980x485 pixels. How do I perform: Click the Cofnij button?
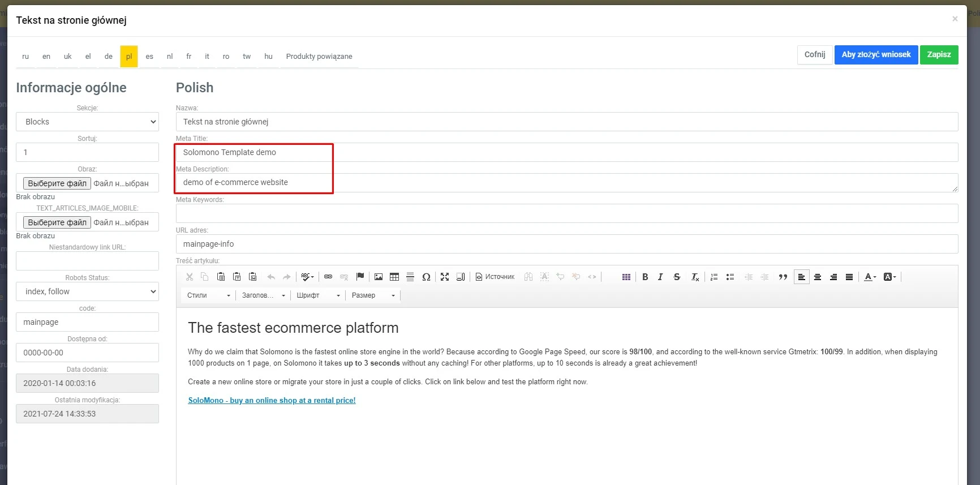coord(814,55)
